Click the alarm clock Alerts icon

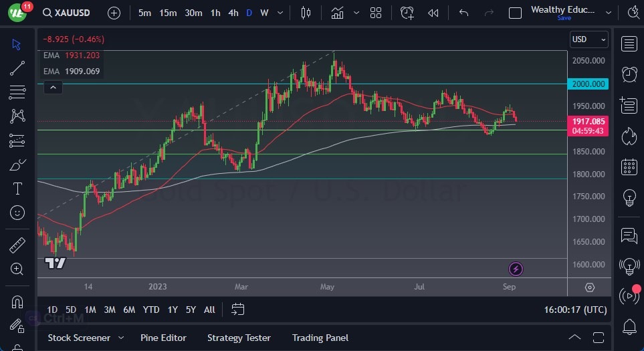click(x=629, y=74)
